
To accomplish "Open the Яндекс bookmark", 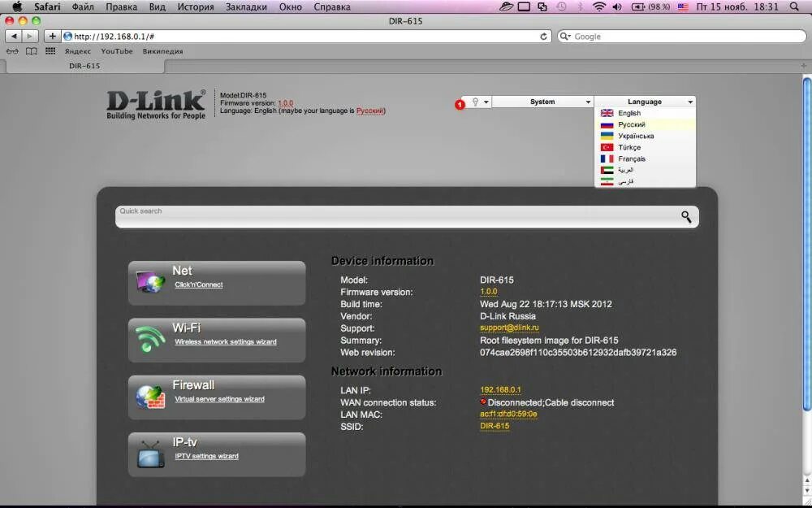I will (x=78, y=51).
